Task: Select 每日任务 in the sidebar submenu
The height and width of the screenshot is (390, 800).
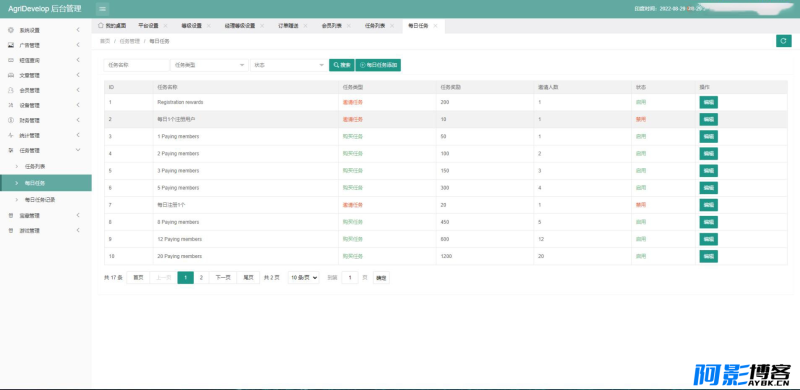Action: click(x=46, y=183)
